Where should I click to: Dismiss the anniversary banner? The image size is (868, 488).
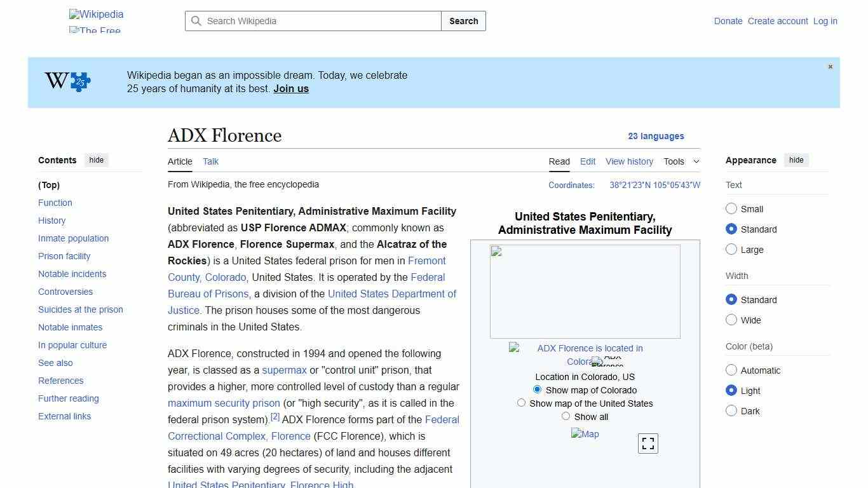830,66
